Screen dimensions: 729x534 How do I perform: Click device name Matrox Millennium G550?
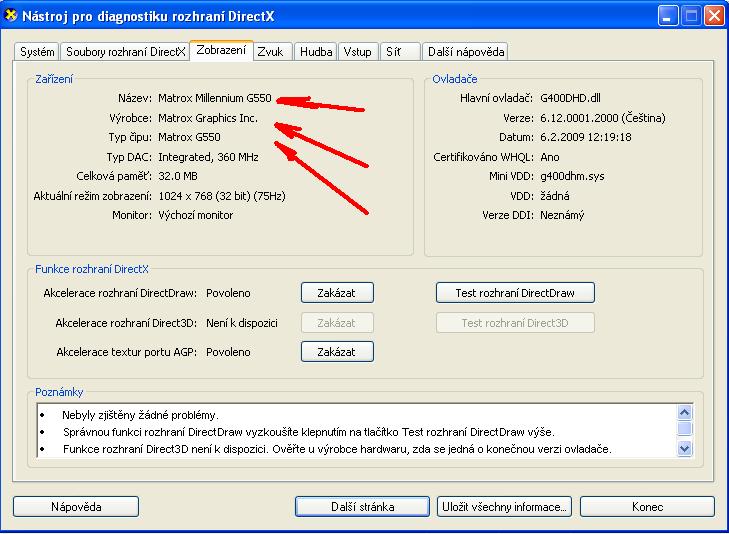click(x=214, y=98)
